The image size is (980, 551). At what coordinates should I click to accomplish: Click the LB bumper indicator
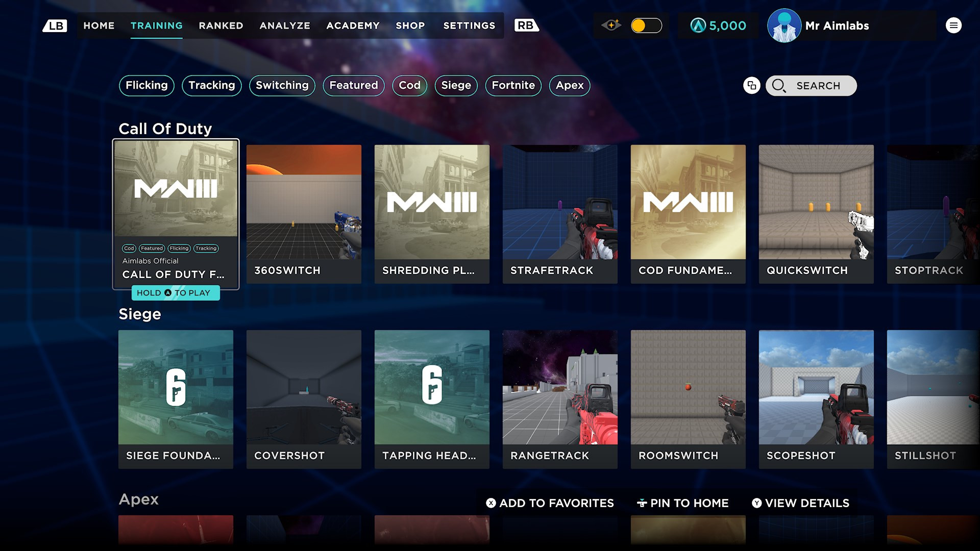[x=55, y=25]
